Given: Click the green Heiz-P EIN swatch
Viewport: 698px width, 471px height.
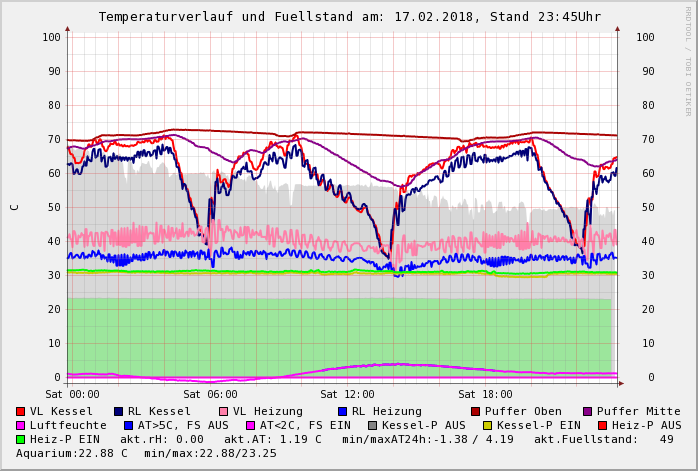Looking at the screenshot, I should coord(20,439).
